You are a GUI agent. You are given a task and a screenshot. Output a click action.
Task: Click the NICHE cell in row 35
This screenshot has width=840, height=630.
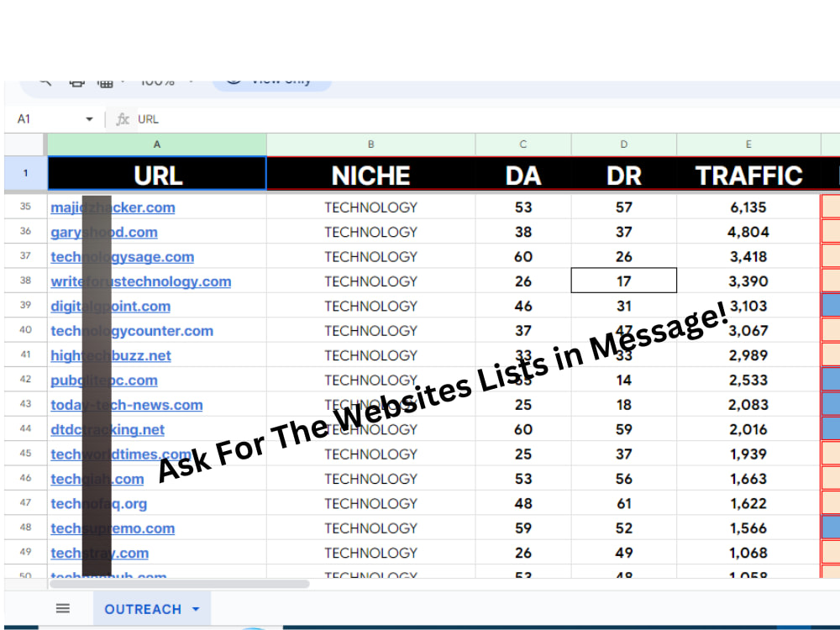coord(370,207)
